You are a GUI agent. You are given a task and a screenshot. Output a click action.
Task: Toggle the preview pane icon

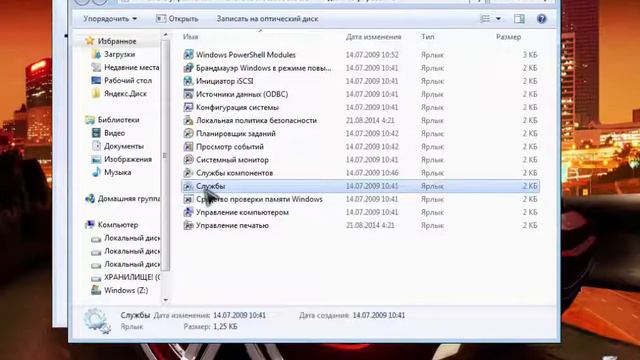click(x=519, y=19)
